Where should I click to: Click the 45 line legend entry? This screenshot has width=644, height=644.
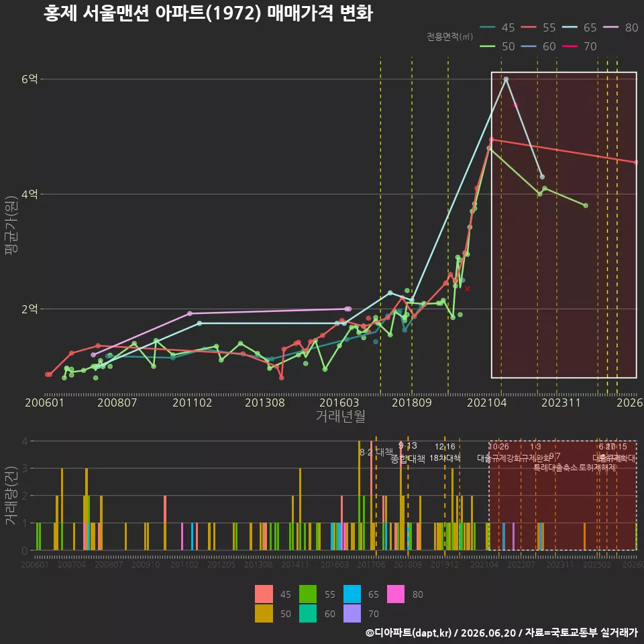coord(497,28)
